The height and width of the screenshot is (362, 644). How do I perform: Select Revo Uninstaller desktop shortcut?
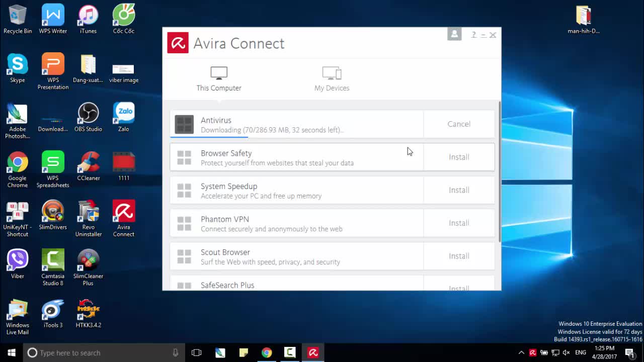(x=88, y=219)
